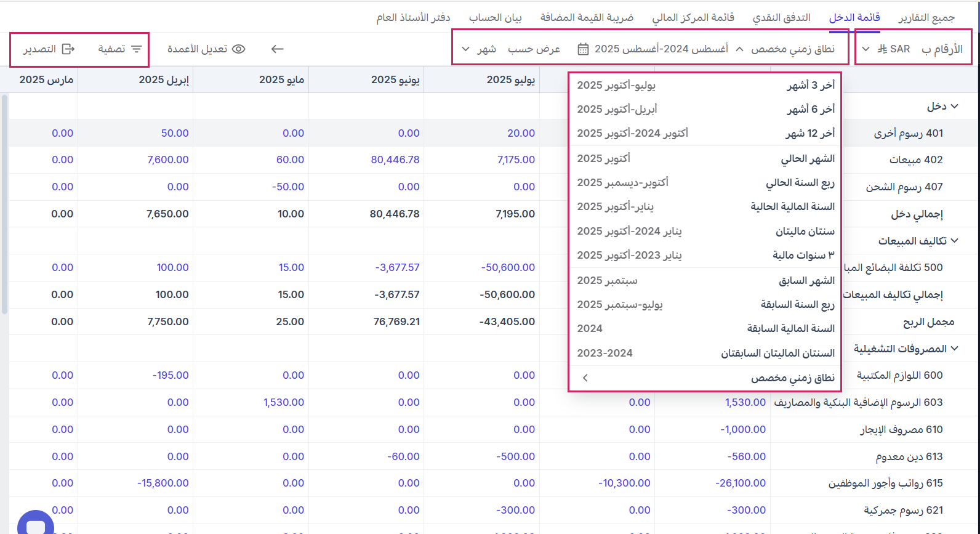
Task: Click the export icon next to التصدير
Action: (x=68, y=49)
